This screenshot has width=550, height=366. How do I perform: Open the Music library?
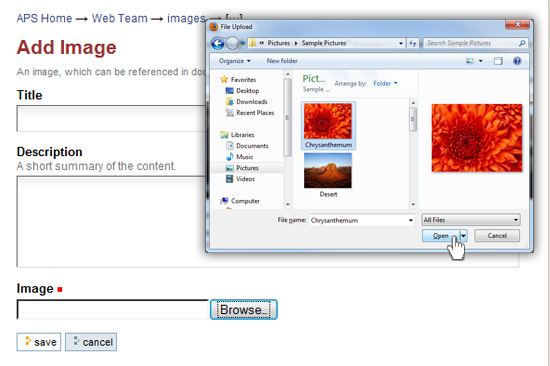(244, 157)
